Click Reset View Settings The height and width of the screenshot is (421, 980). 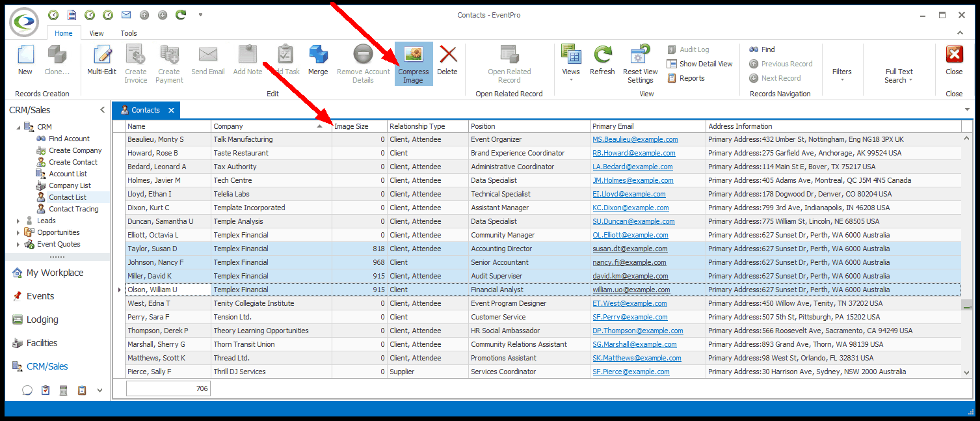pyautogui.click(x=641, y=64)
